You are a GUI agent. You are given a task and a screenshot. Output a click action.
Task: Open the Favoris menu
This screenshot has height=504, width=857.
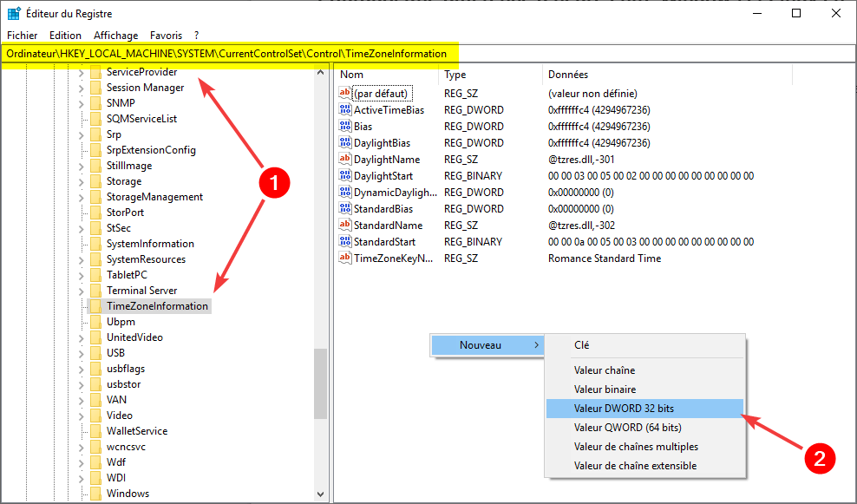[167, 35]
